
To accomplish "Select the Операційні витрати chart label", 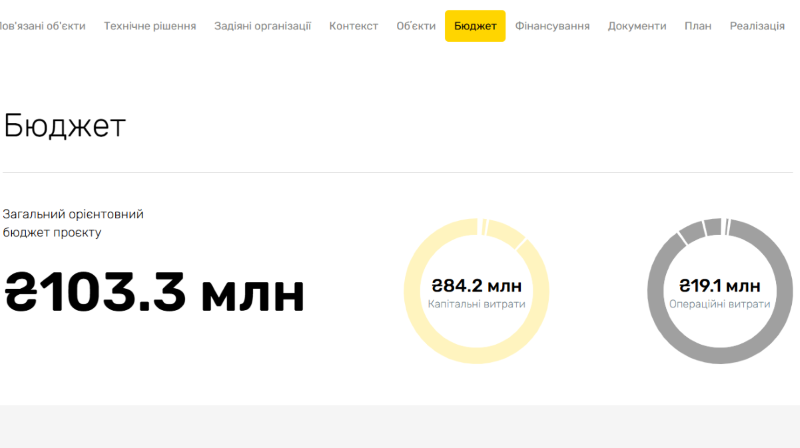I will (x=720, y=304).
